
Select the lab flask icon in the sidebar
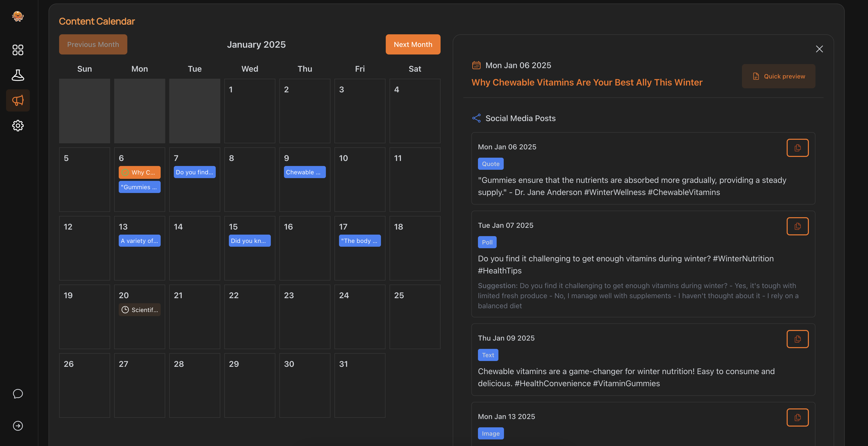point(17,75)
